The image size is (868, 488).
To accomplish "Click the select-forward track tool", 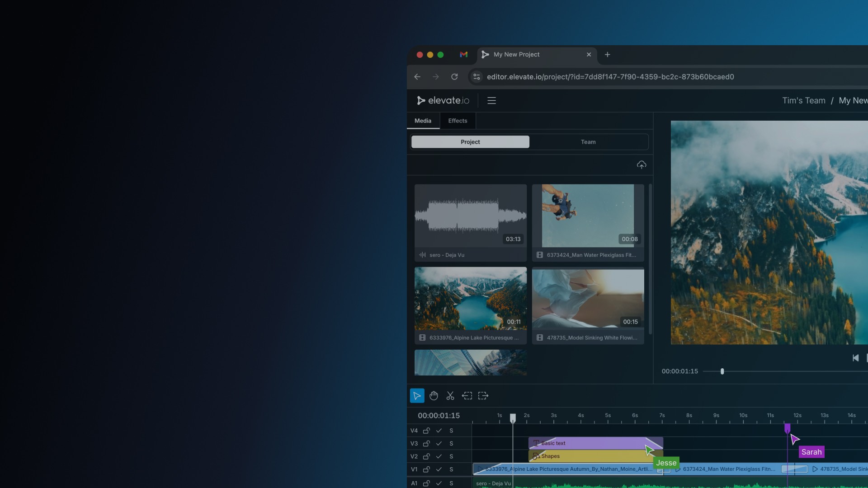I will [483, 396].
